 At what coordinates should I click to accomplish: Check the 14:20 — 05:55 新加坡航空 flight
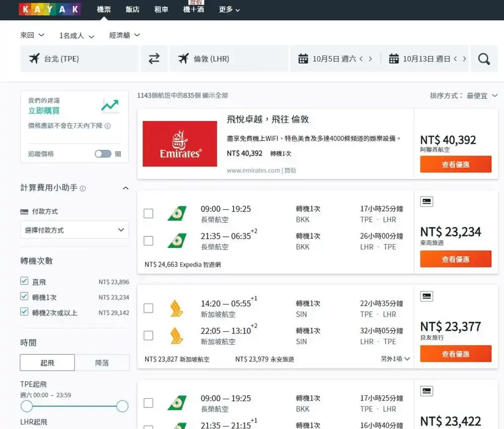pyautogui.click(x=148, y=309)
